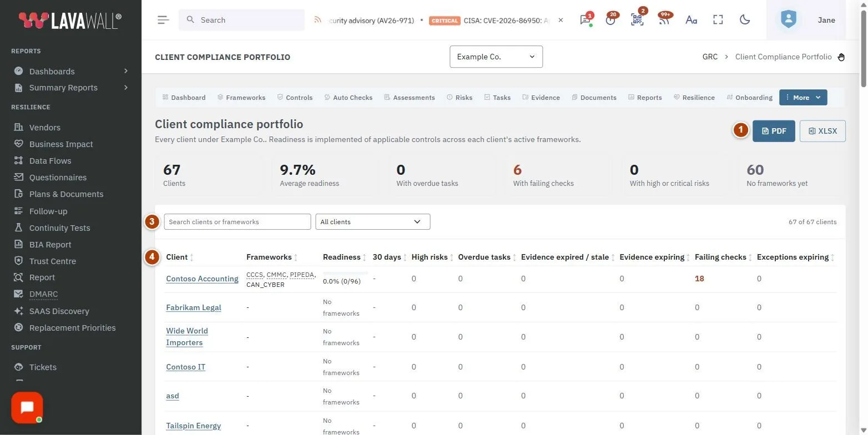
Task: Open Questionnaires in the sidebar
Action: click(x=58, y=177)
